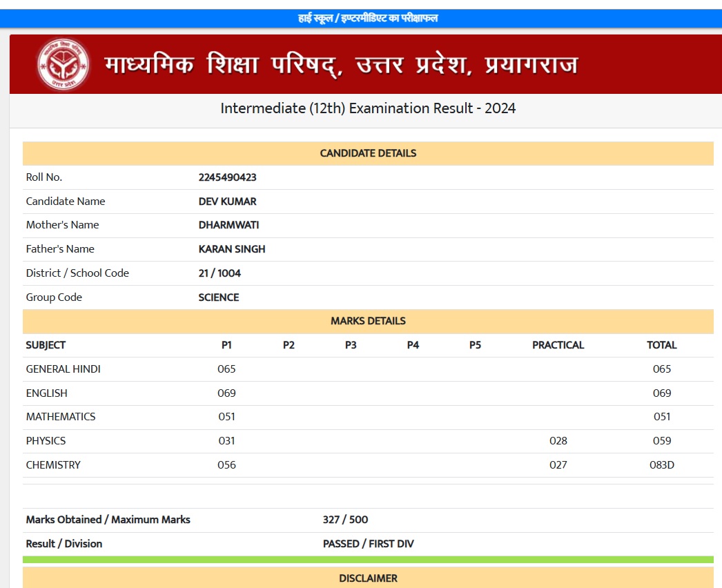722x588 pixels.
Task: Select English P1 marks 069
Action: click(x=226, y=393)
